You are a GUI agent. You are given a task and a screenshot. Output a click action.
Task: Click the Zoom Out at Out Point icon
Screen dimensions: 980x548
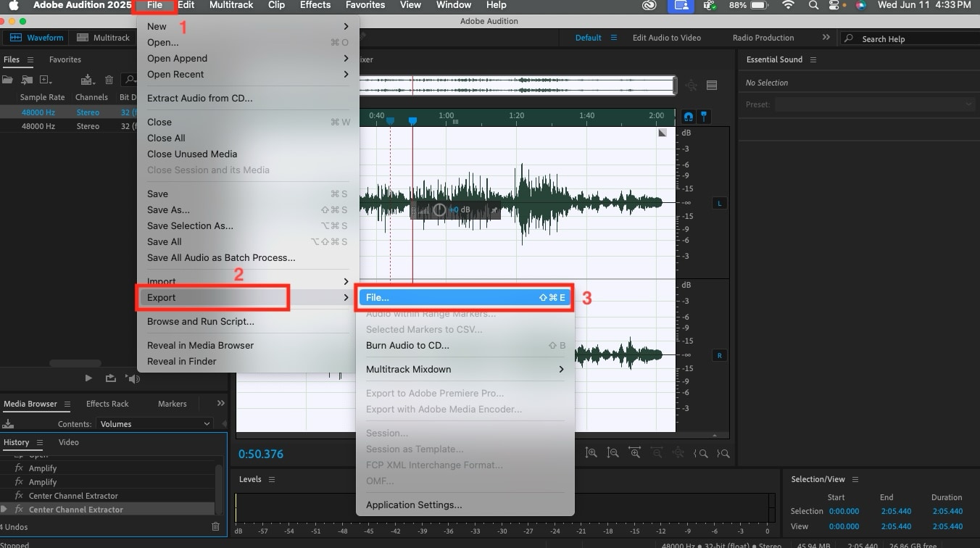click(x=723, y=453)
